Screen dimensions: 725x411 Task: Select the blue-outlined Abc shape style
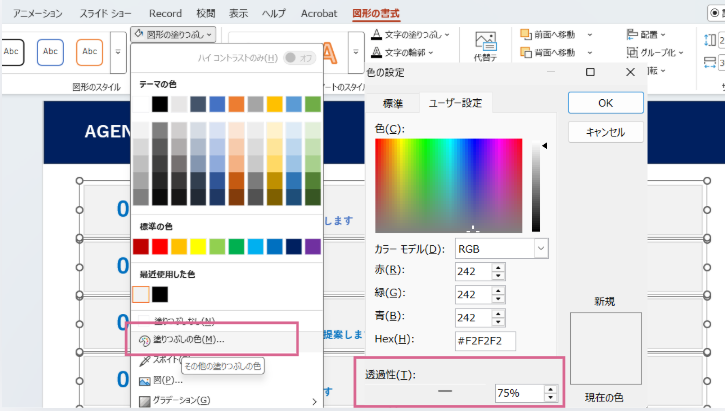[50, 52]
